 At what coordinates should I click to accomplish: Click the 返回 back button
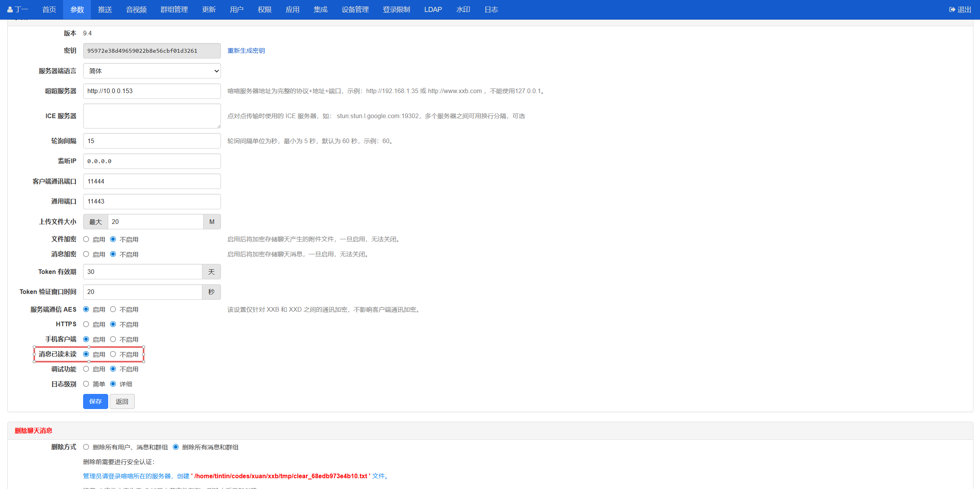click(x=122, y=401)
